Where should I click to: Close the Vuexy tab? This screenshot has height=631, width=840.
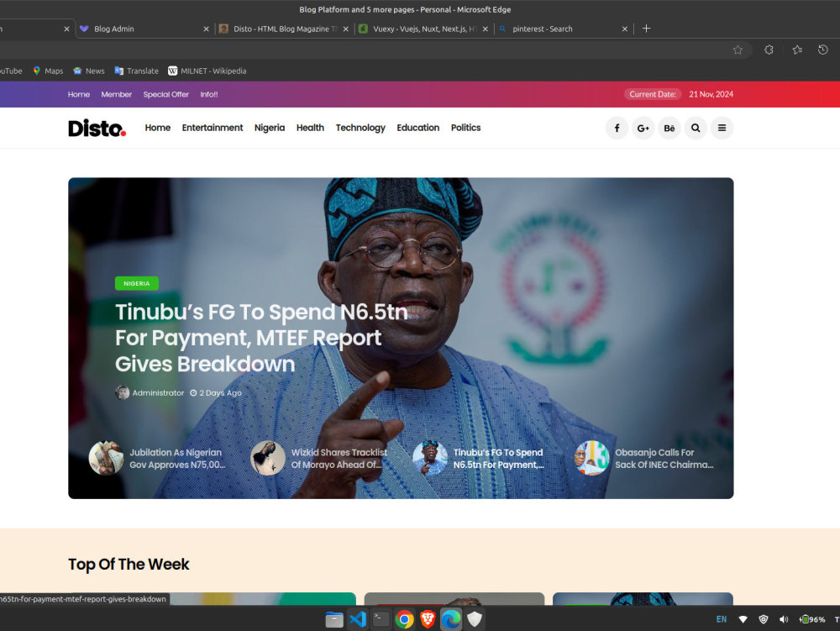[485, 29]
